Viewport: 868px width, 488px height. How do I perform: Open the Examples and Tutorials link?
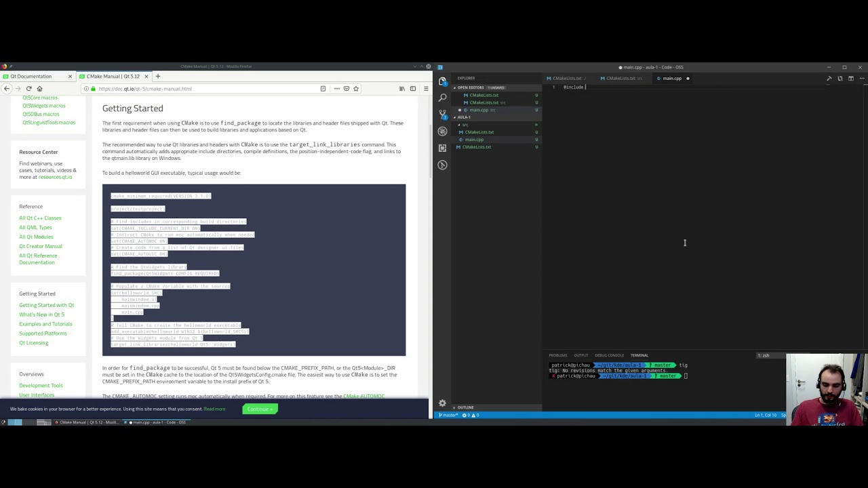45,324
